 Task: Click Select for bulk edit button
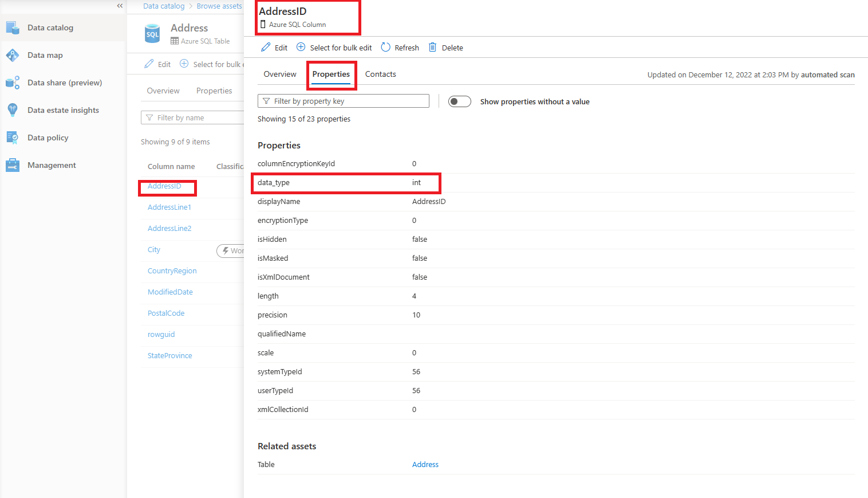point(334,48)
